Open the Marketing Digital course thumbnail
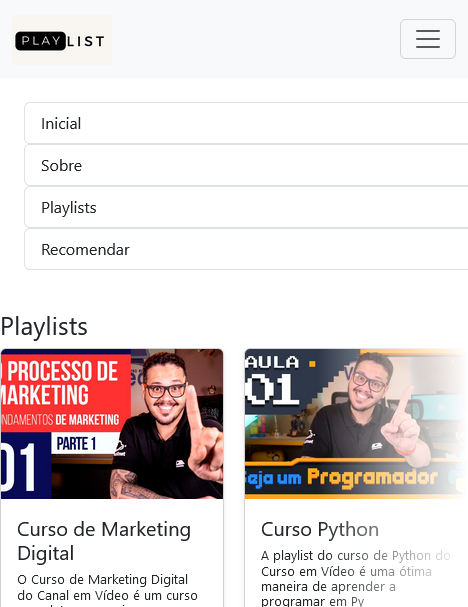The width and height of the screenshot is (468, 607). click(112, 424)
